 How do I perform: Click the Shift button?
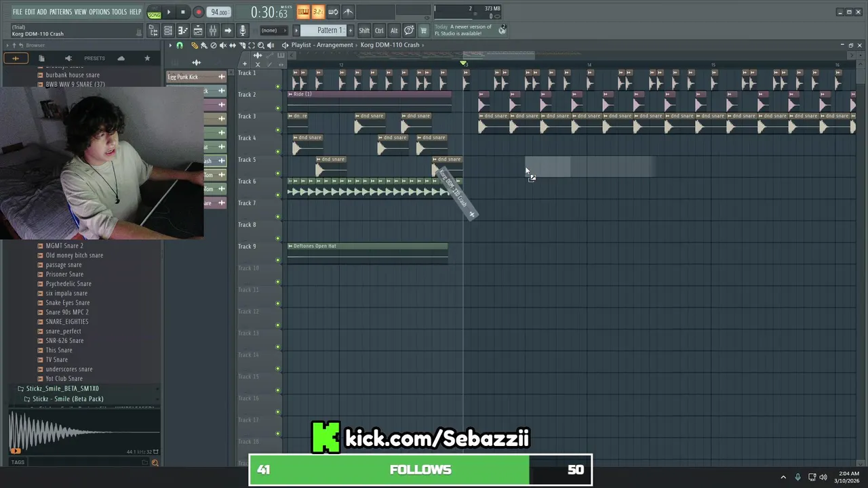(x=364, y=30)
